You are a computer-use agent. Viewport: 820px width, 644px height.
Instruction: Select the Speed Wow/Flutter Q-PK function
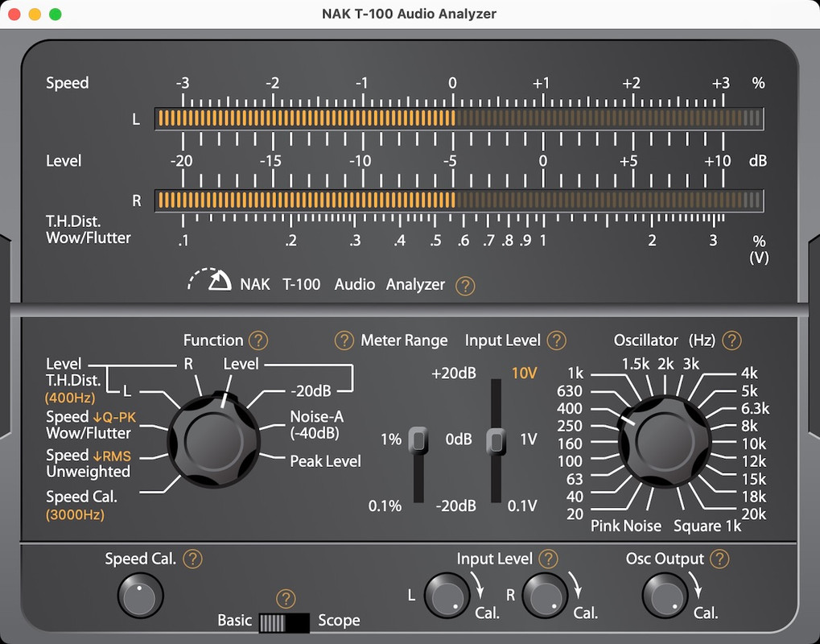click(x=90, y=425)
